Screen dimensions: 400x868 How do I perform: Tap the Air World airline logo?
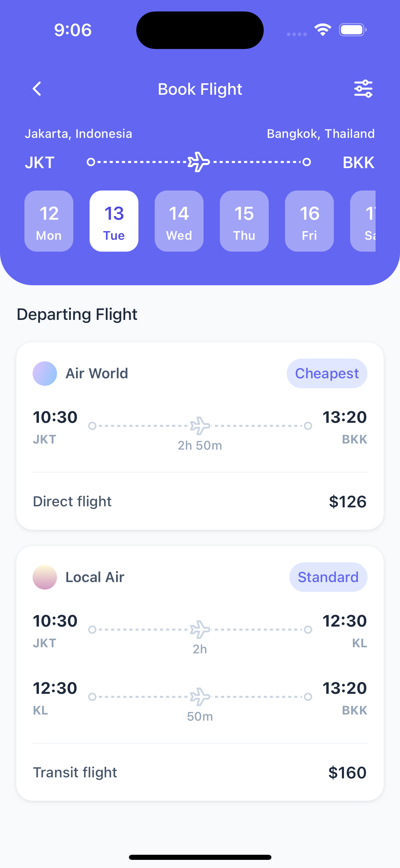click(45, 374)
